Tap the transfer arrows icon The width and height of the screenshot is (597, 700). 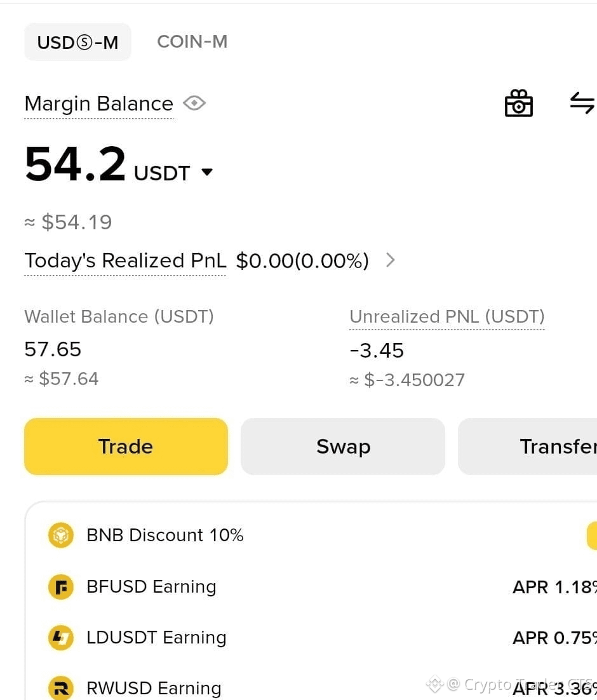coord(582,103)
